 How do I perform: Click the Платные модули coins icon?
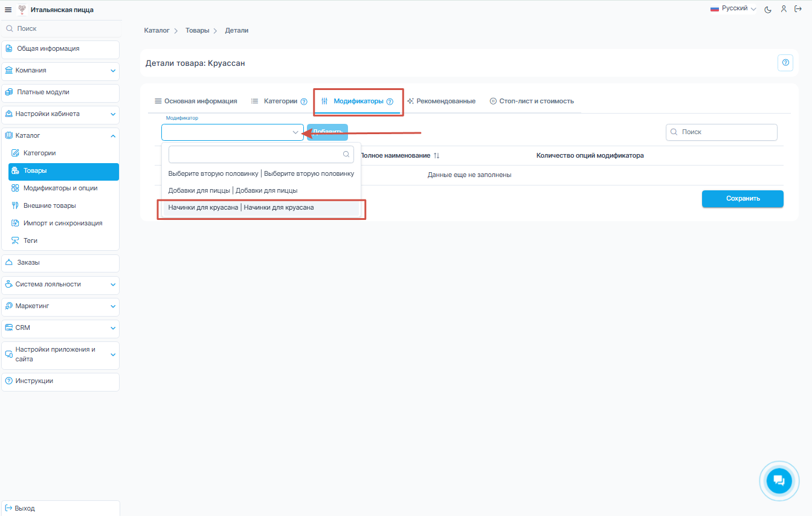[9, 92]
